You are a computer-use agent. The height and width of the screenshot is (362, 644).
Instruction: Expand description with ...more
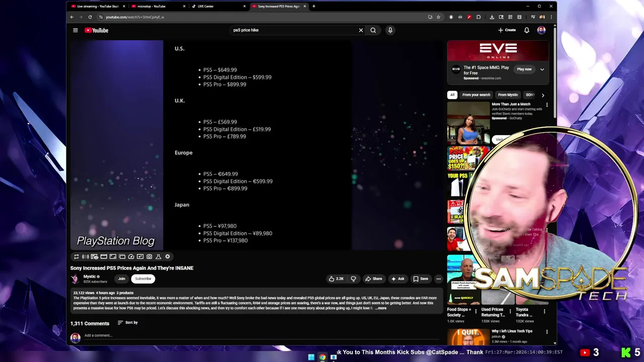[381, 308]
